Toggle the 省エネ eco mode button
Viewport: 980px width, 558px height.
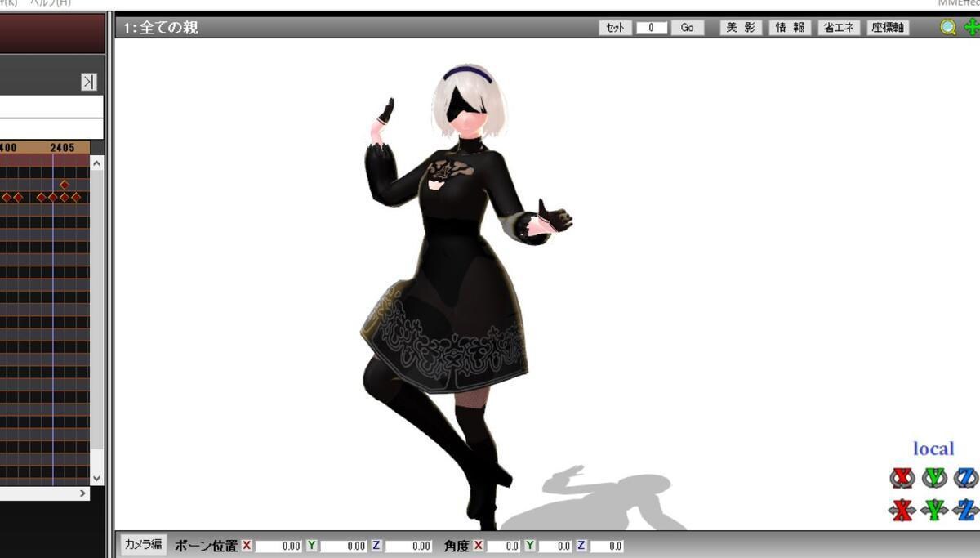pos(839,28)
